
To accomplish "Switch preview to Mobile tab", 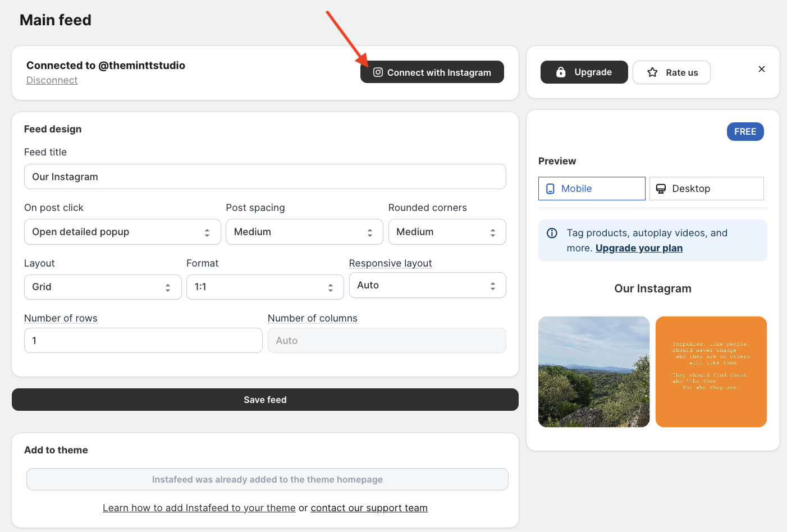I will (x=592, y=189).
